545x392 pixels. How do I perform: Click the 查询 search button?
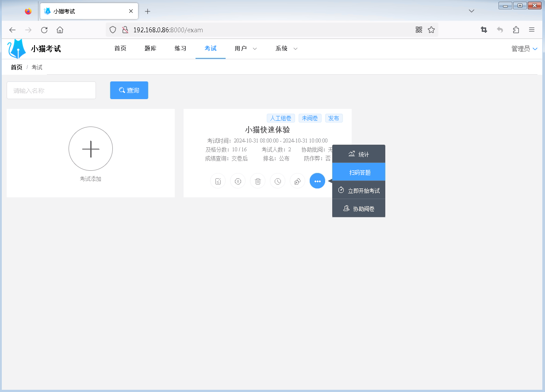(129, 90)
